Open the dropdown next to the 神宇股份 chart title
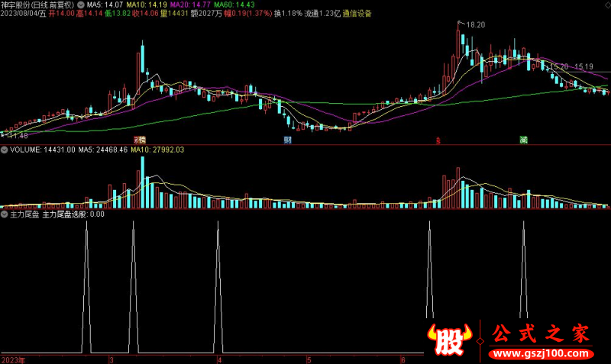 [x=81, y=5]
